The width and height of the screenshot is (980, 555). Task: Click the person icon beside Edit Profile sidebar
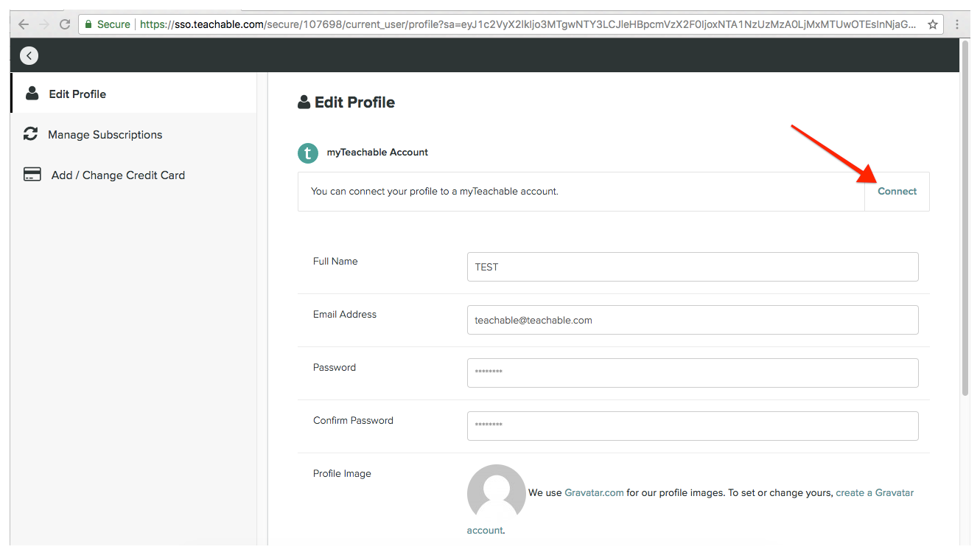(x=32, y=93)
